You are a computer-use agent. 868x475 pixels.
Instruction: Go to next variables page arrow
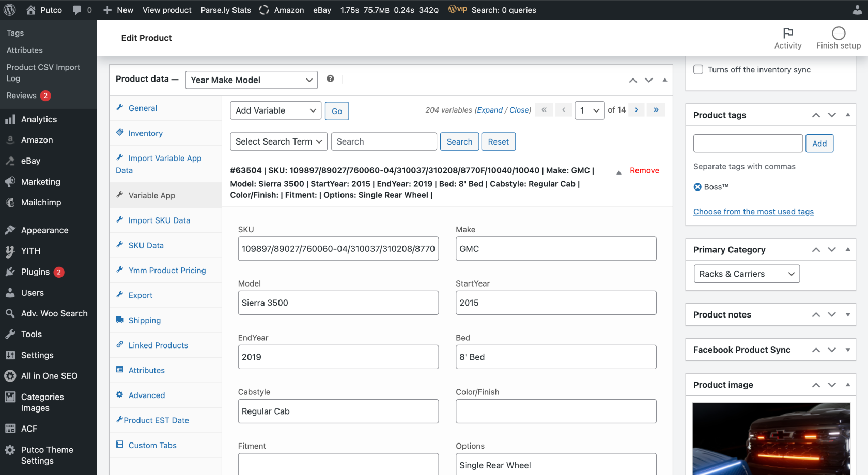click(636, 110)
